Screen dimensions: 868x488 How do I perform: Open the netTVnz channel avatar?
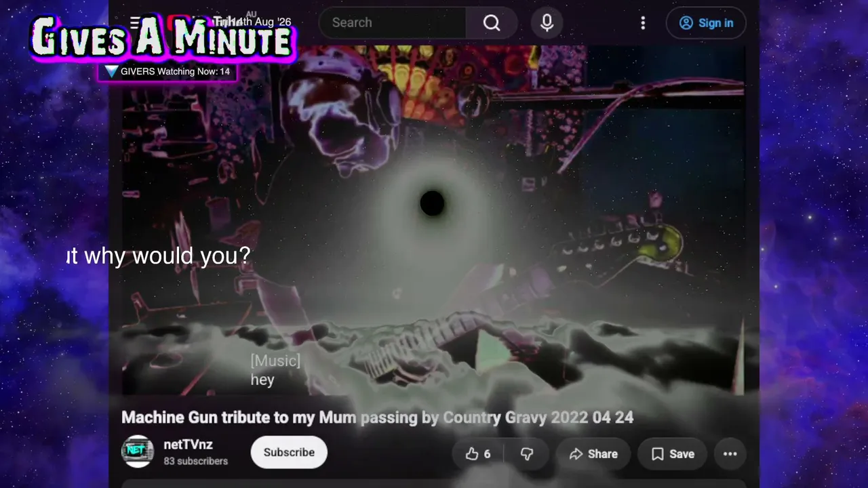[137, 451]
